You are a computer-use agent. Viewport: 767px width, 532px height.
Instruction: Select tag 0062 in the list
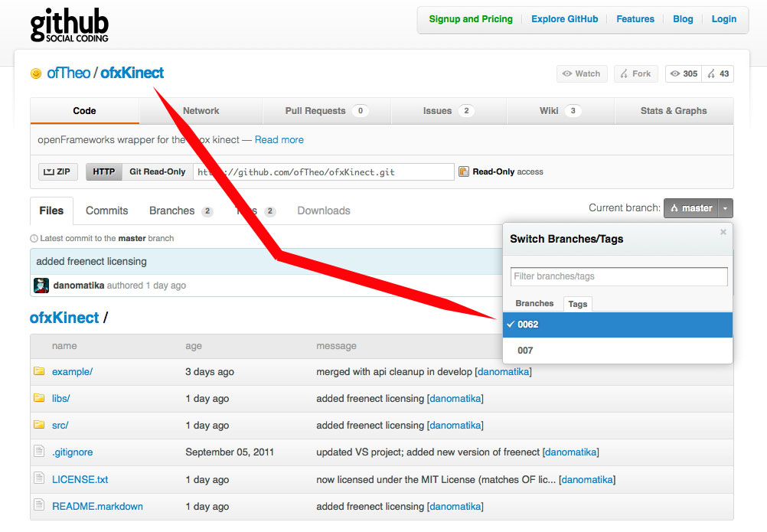[617, 325]
